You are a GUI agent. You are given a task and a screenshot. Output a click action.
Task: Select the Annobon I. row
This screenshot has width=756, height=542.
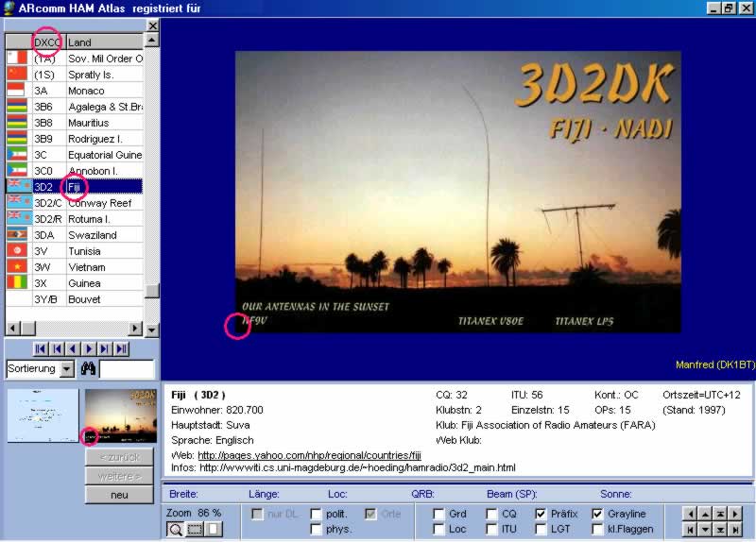point(75,171)
